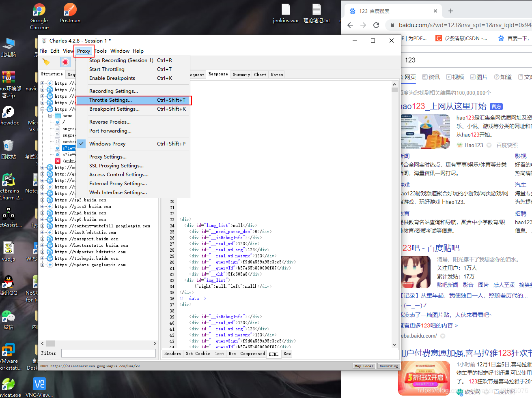Click the red record button in Charles toolbar
The image size is (532, 398).
click(65, 62)
